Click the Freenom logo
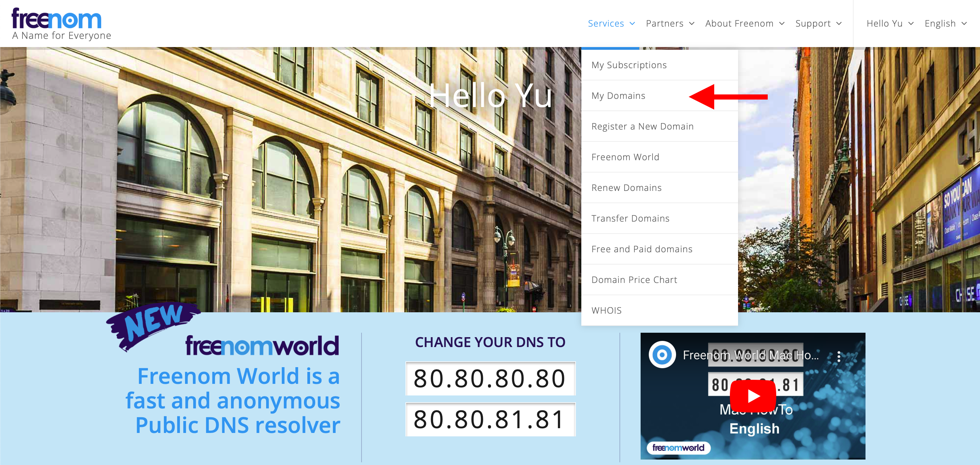 coord(57,18)
